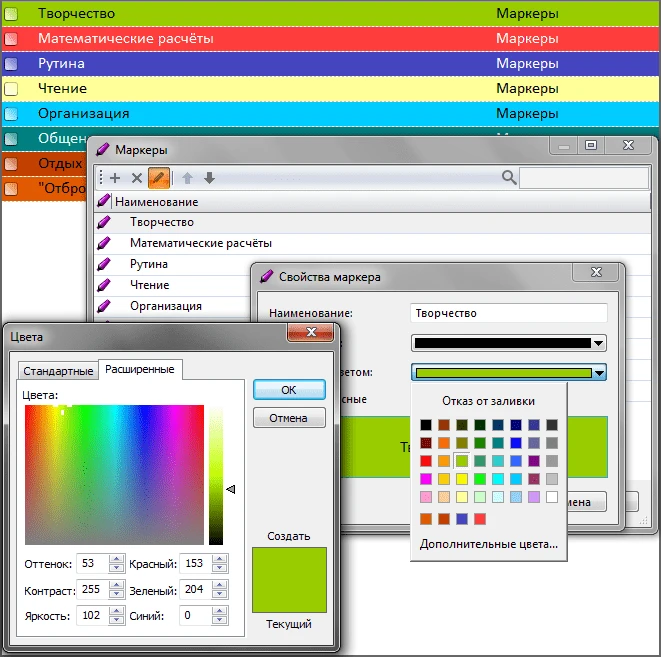
Task: Pick the yellow swatch in the palette popup
Action: [x=462, y=479]
